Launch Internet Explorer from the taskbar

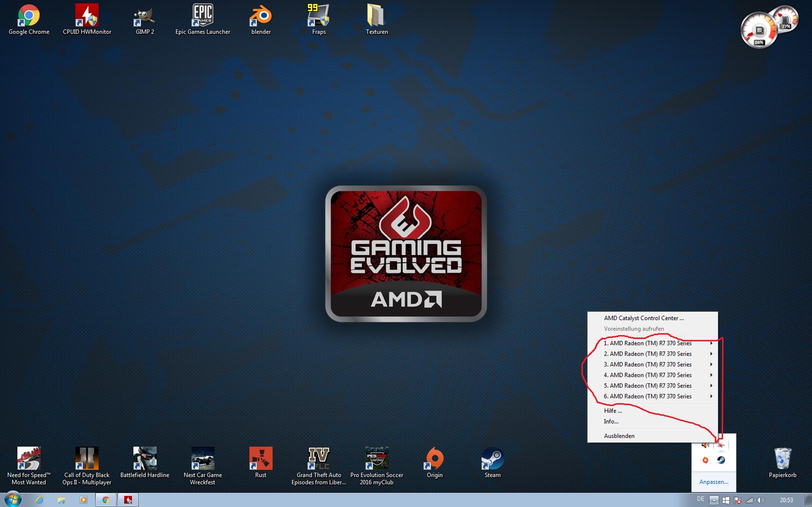pos(39,500)
